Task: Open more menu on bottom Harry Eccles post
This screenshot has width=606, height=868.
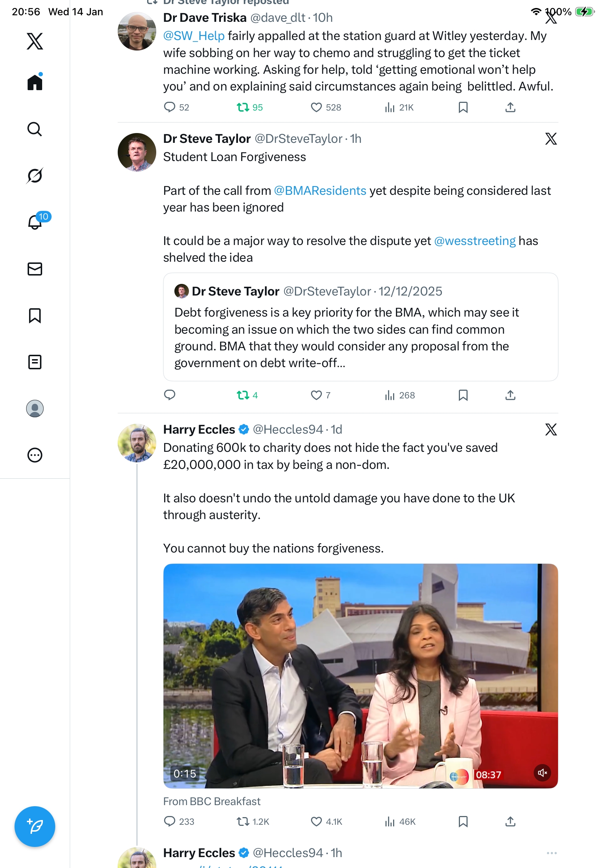Action: [x=552, y=853]
